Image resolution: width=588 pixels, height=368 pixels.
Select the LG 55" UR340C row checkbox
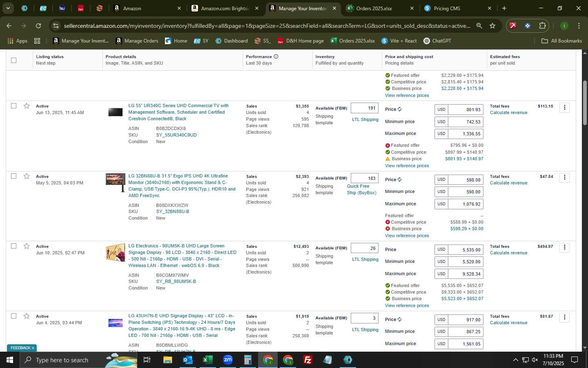(x=13, y=106)
